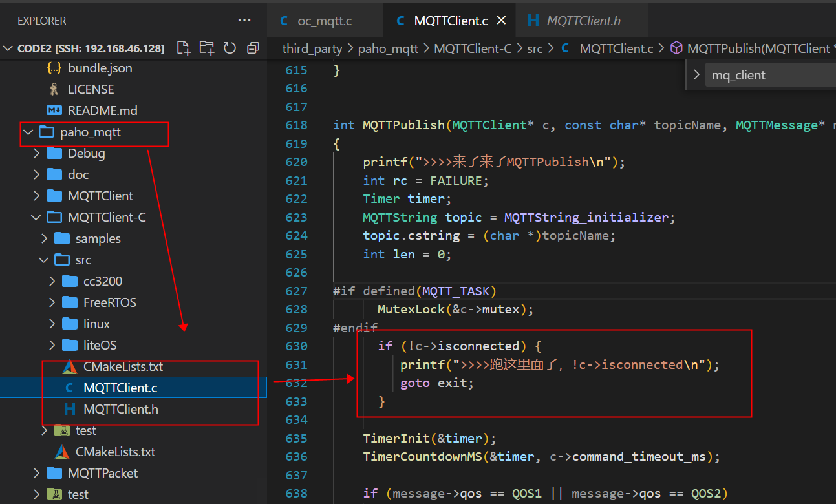Refresh the Explorer tree
The image size is (836, 504).
230,48
